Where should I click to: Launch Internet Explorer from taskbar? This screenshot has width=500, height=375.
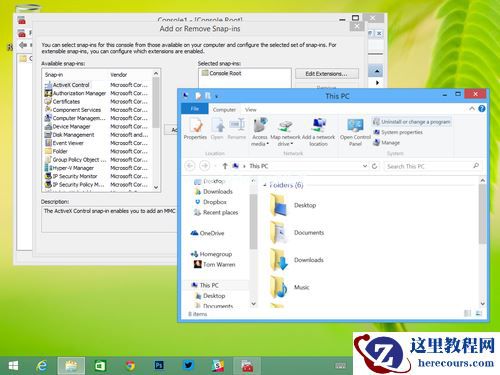(x=42, y=366)
